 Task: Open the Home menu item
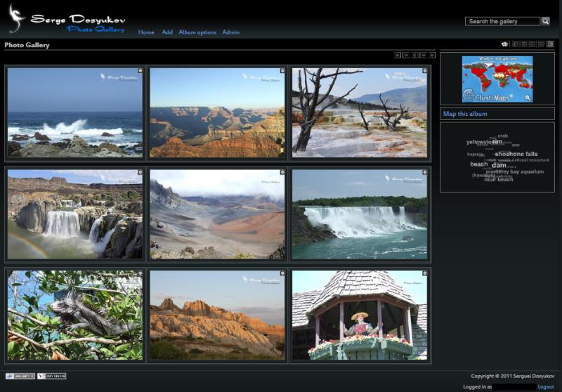(146, 32)
